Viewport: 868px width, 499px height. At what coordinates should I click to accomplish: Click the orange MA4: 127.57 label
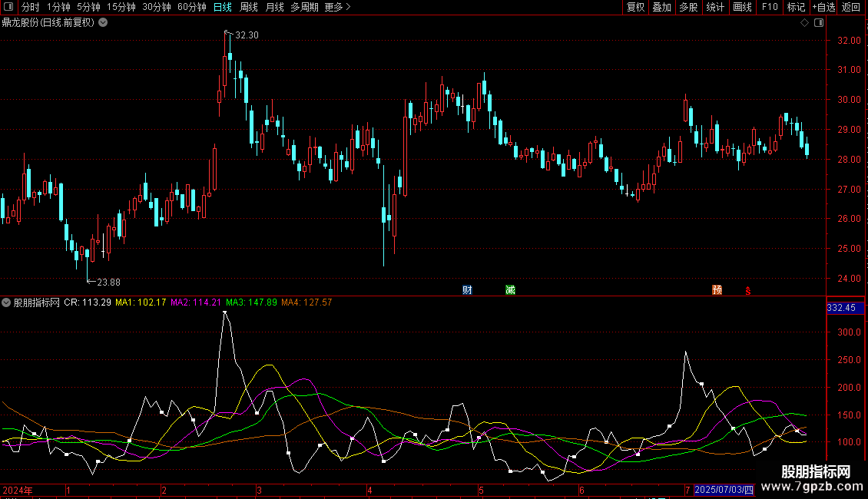click(306, 302)
